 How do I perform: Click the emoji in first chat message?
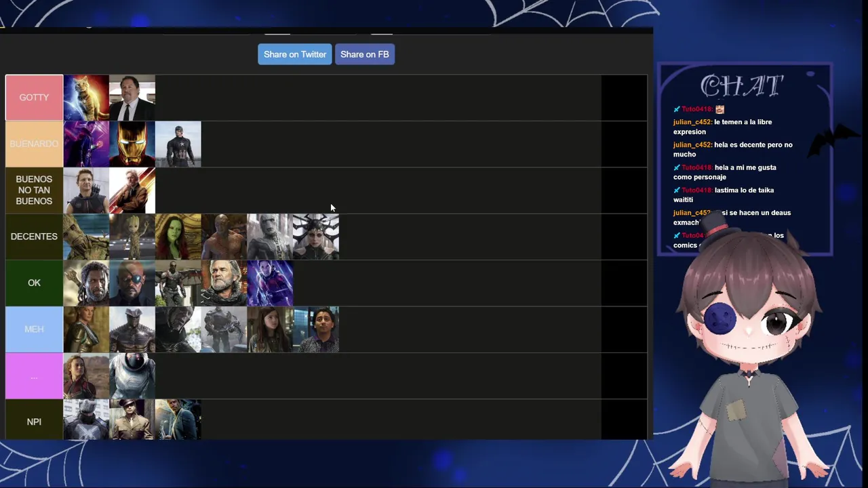coord(719,109)
